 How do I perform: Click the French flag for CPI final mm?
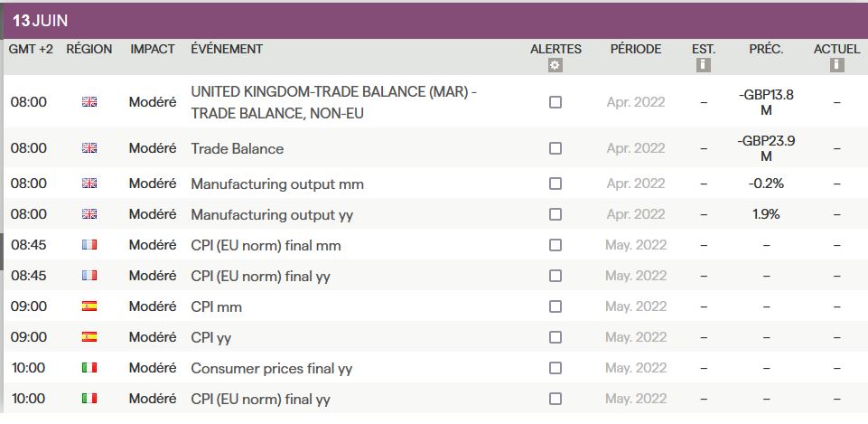[x=89, y=244]
